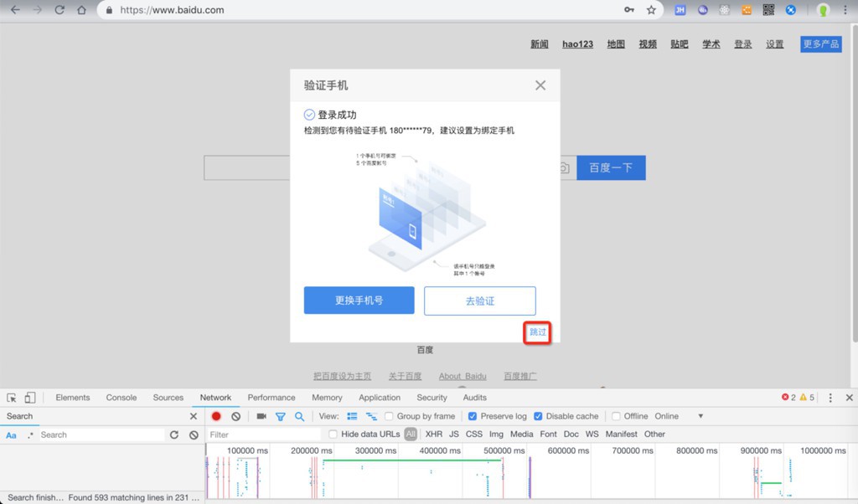Switch to the Security tab

432,398
